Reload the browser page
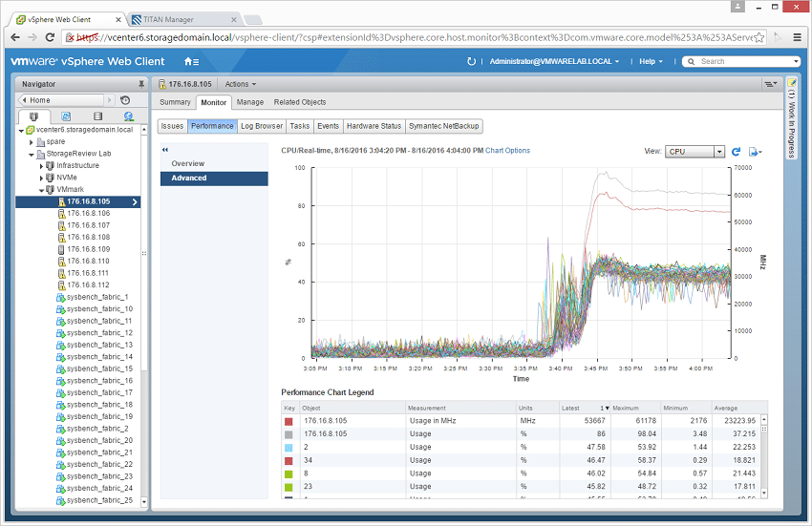812x526 pixels. click(51, 37)
